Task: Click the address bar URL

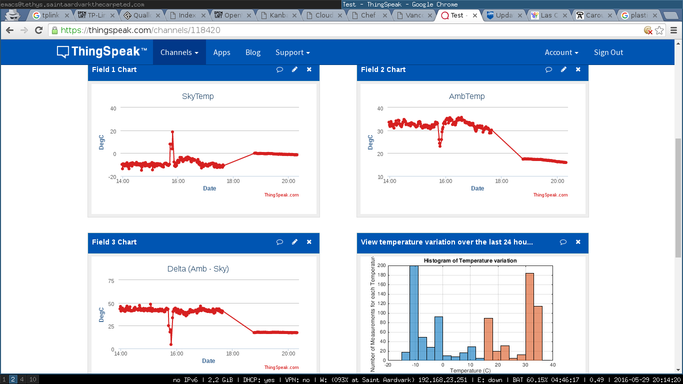Action: click(140, 30)
